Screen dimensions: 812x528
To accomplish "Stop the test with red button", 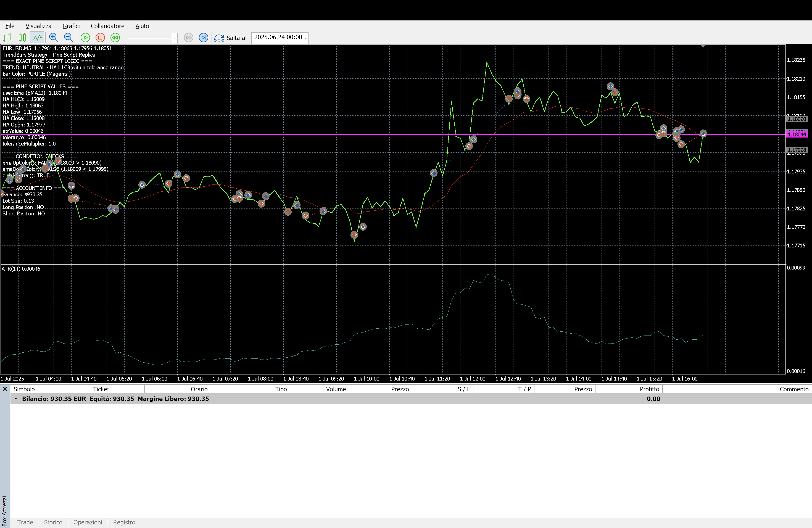I will coord(100,38).
